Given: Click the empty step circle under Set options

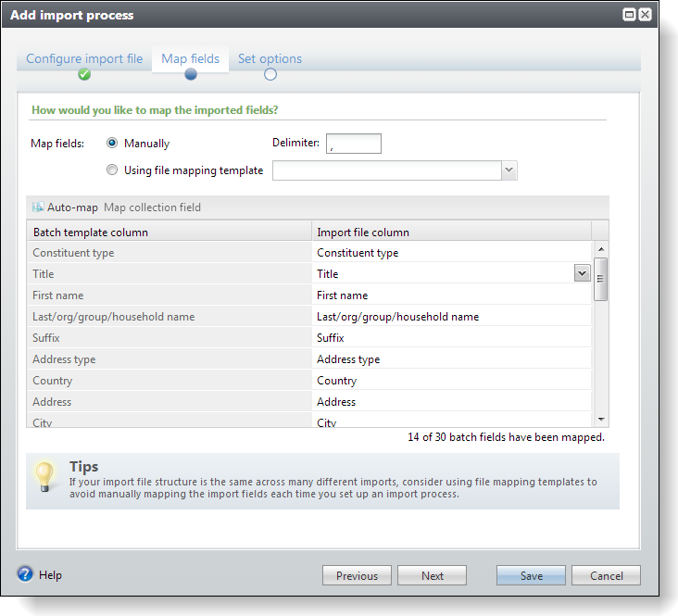Looking at the screenshot, I should [x=270, y=75].
